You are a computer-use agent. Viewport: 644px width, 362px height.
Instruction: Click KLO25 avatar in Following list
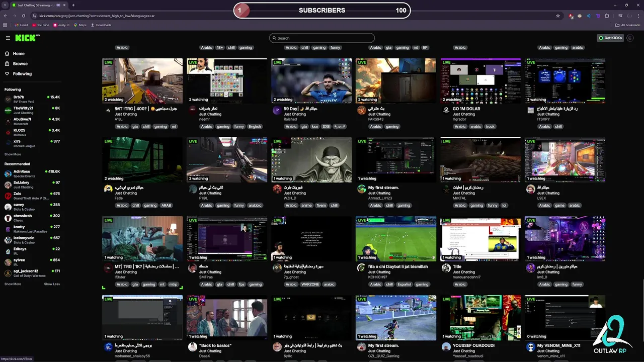[8, 132]
